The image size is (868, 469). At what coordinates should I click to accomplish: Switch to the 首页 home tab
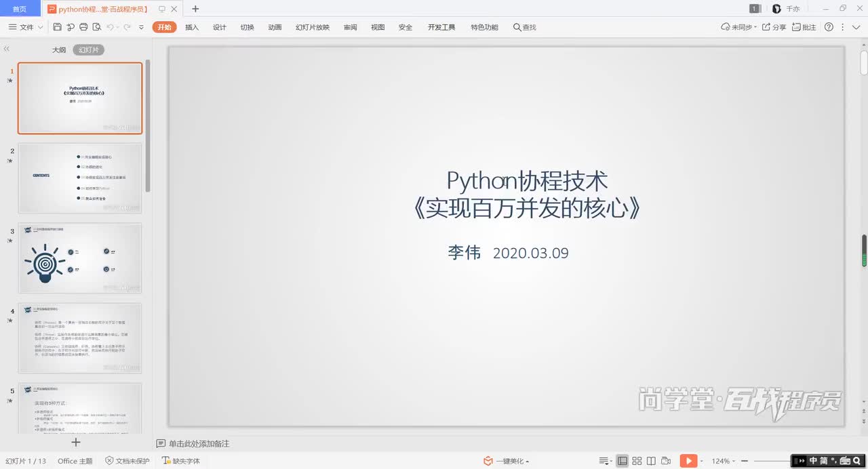(20, 9)
